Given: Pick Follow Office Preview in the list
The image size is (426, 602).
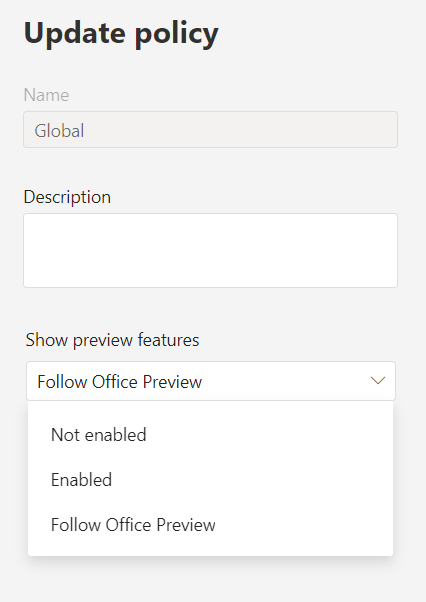Looking at the screenshot, I should (210, 524).
